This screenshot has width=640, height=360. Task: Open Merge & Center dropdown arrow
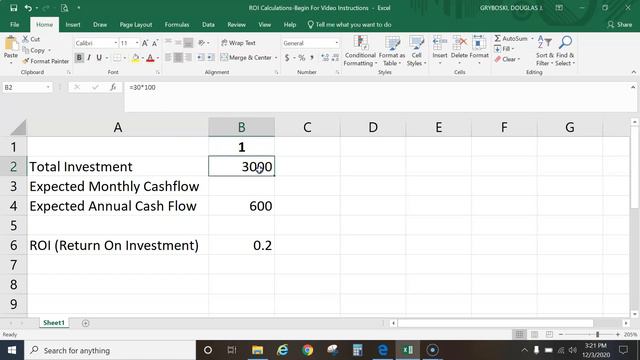point(276,58)
